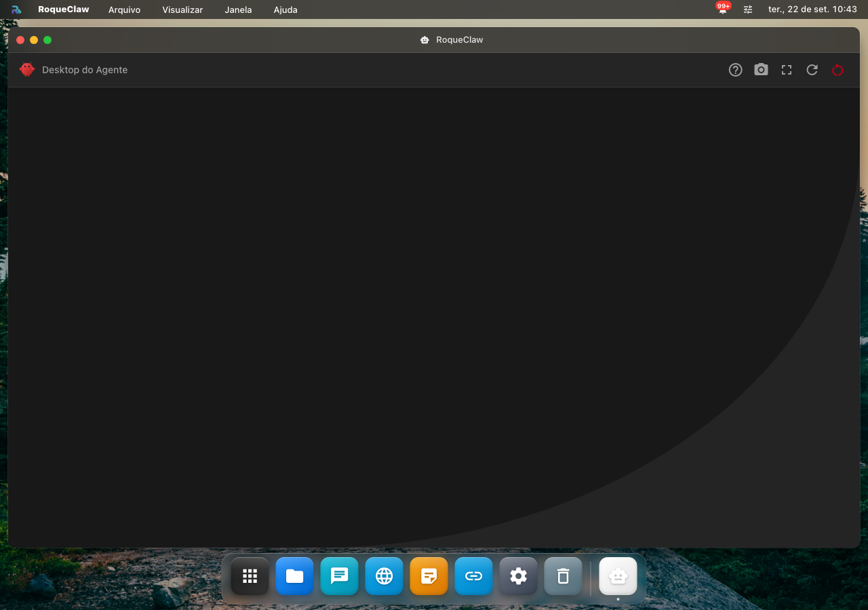
Task: Select the RoqueClaw robot icon in dock
Action: [618, 576]
